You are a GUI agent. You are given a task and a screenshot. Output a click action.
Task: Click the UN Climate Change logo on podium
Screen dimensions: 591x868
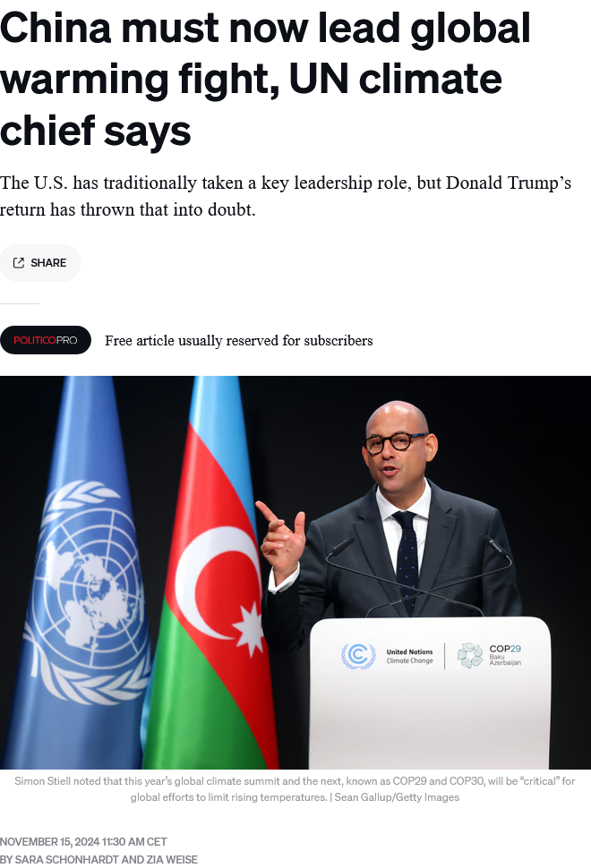(x=387, y=656)
